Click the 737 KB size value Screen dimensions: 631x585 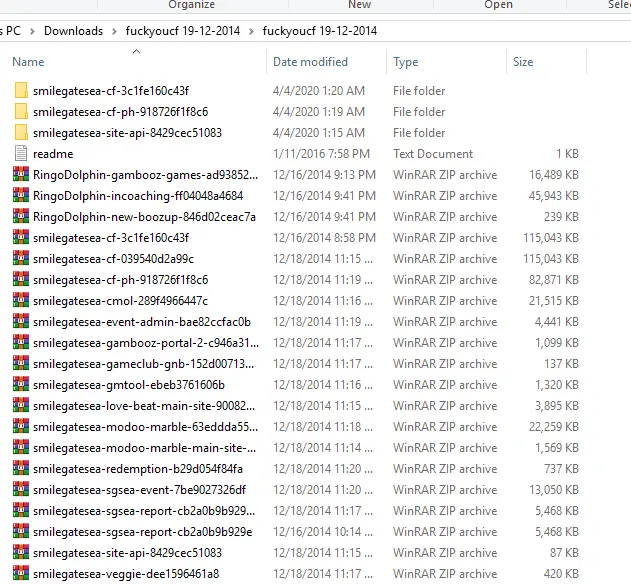click(x=561, y=468)
